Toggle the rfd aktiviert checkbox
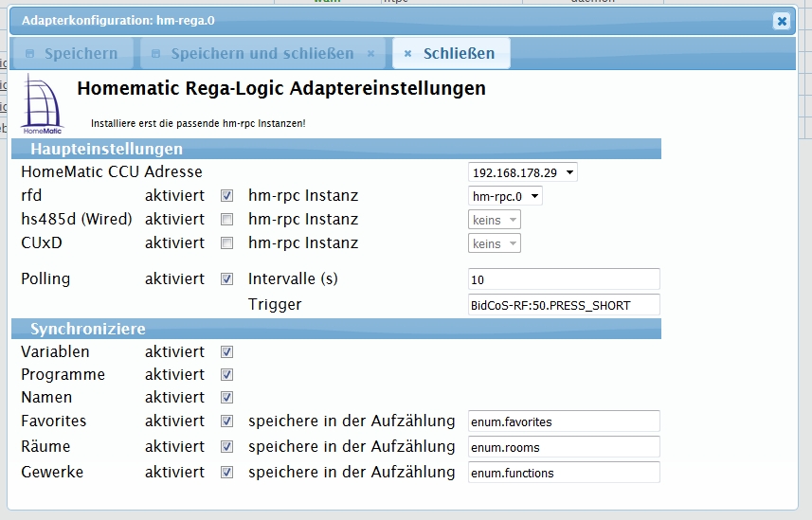Viewport: 812px width, 520px height. pyautogui.click(x=226, y=196)
